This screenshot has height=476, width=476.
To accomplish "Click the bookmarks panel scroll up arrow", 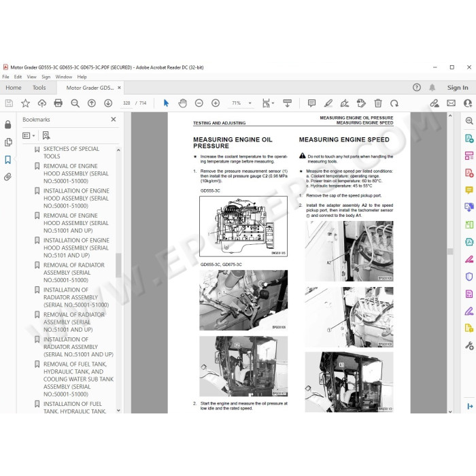I will click(118, 150).
